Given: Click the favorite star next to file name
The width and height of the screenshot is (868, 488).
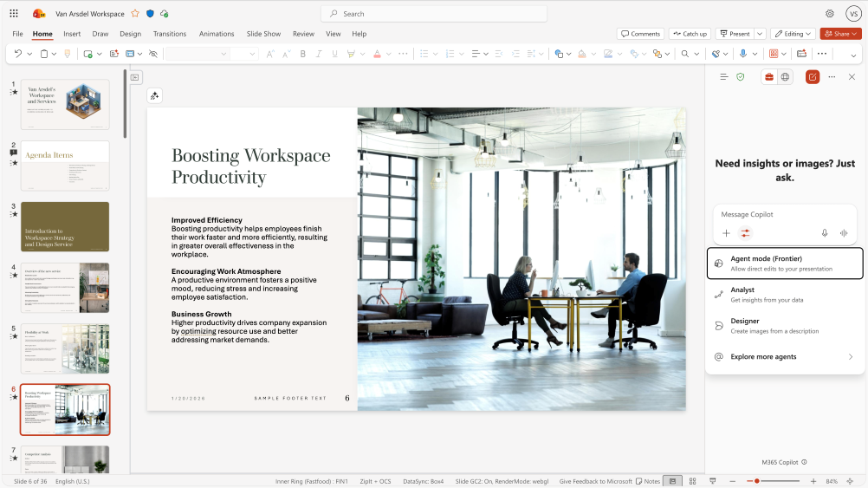Looking at the screenshot, I should click(x=135, y=14).
